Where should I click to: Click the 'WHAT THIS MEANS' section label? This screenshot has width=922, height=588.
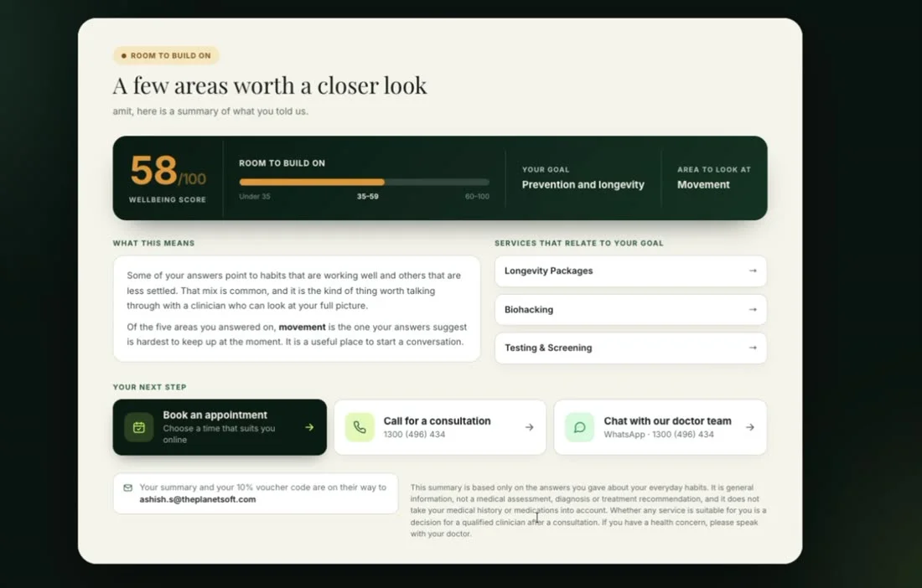(153, 243)
